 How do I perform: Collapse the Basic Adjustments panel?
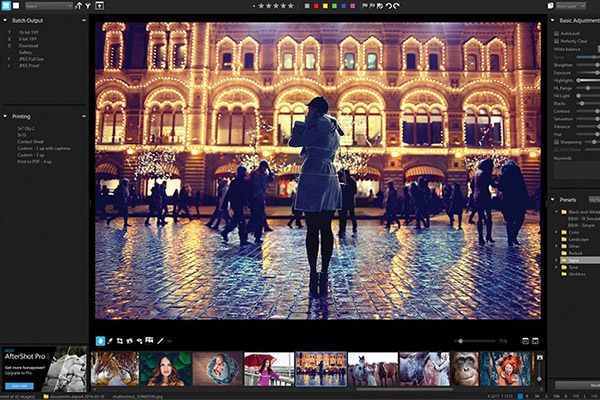pyautogui.click(x=553, y=20)
